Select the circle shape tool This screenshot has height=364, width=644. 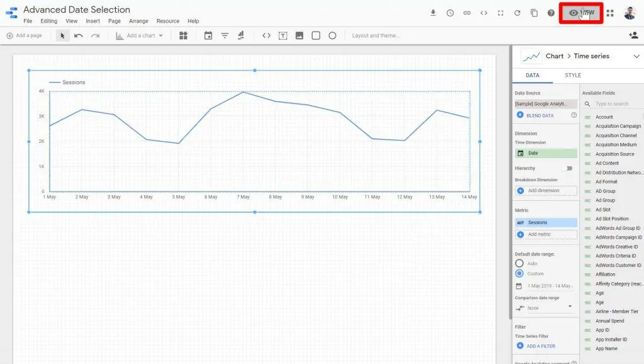click(333, 36)
